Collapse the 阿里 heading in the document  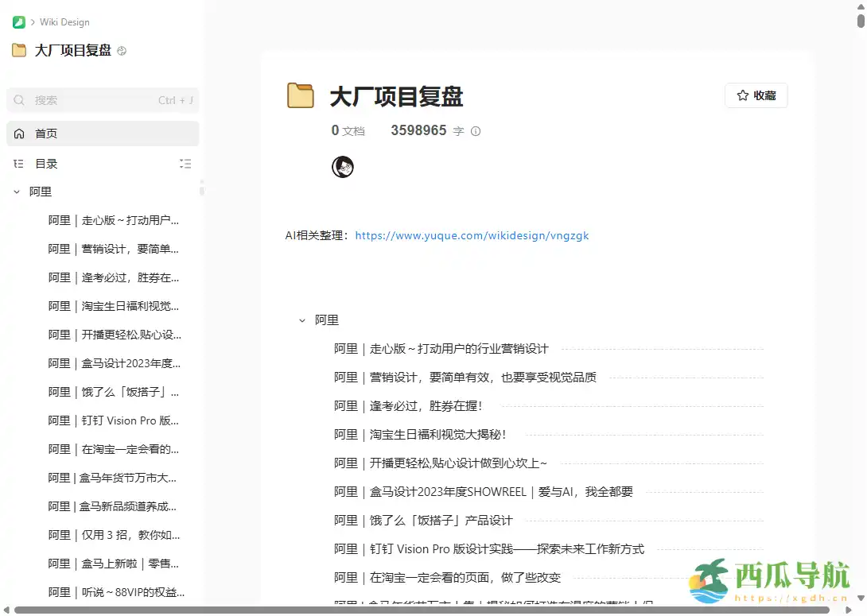pyautogui.click(x=302, y=320)
